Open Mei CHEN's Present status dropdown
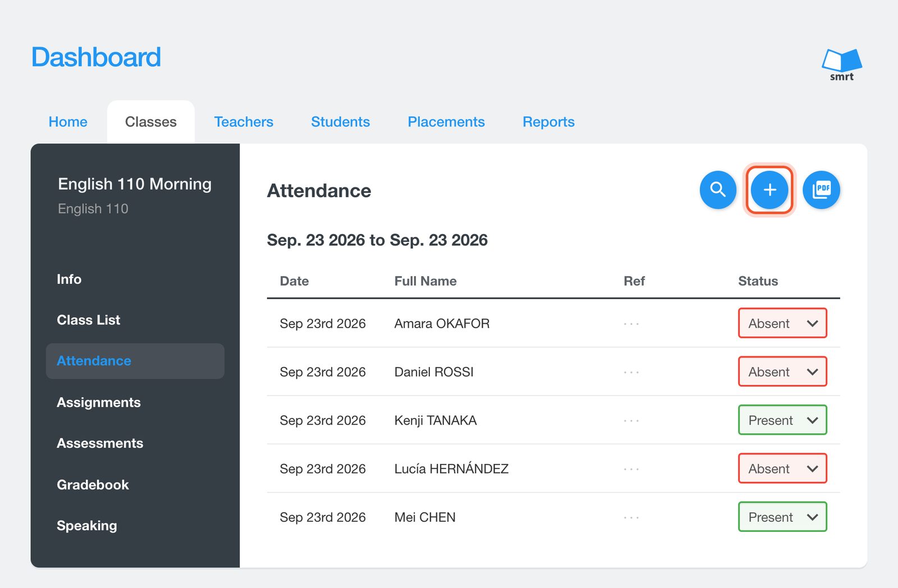898x588 pixels. [782, 517]
